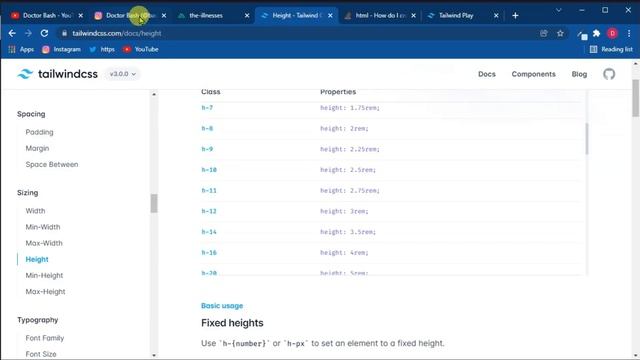
Task: Reload the page with refresh icon
Action: pyautogui.click(x=44, y=33)
